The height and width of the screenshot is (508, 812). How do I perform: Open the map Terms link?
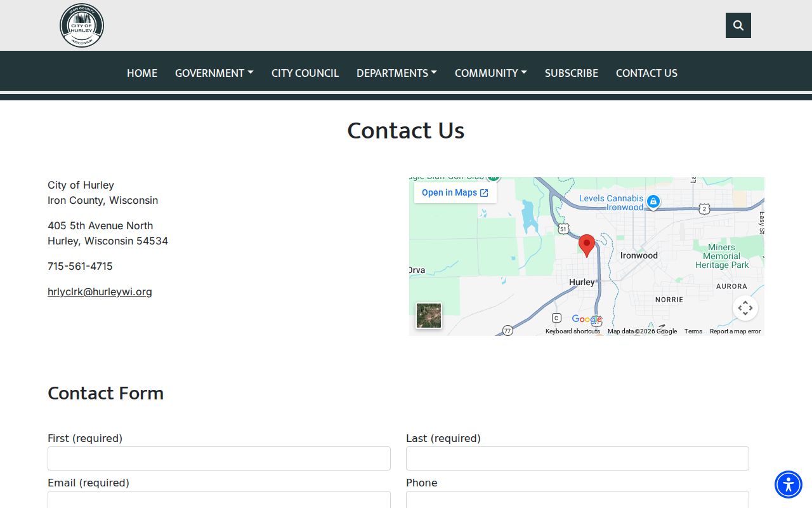[693, 331]
